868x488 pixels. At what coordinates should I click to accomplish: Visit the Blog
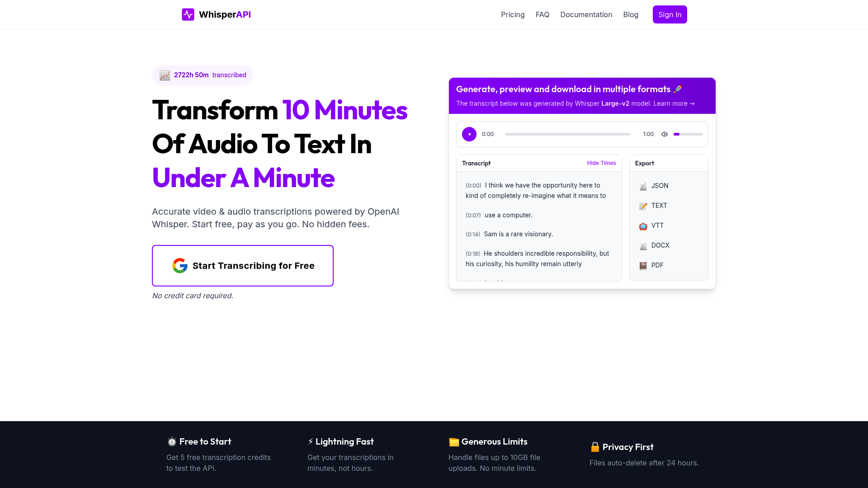click(x=631, y=14)
